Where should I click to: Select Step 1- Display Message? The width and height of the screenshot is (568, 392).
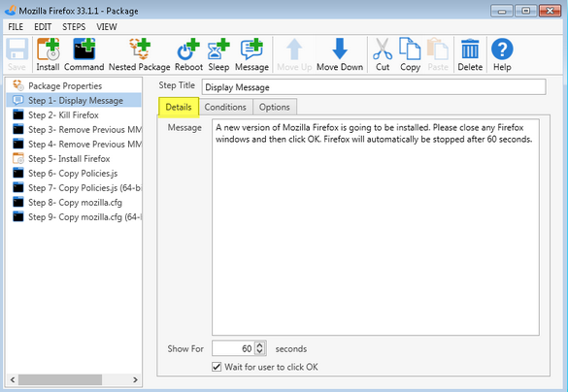click(x=74, y=100)
